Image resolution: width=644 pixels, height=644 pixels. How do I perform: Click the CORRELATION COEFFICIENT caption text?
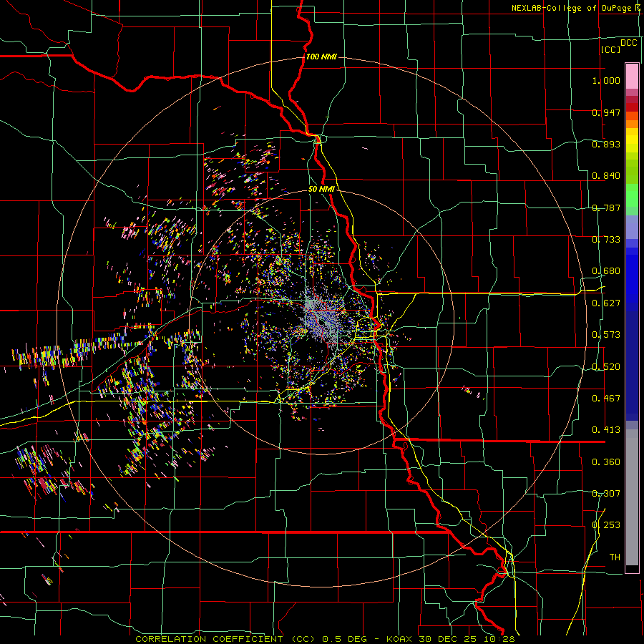pyautogui.click(x=209, y=639)
